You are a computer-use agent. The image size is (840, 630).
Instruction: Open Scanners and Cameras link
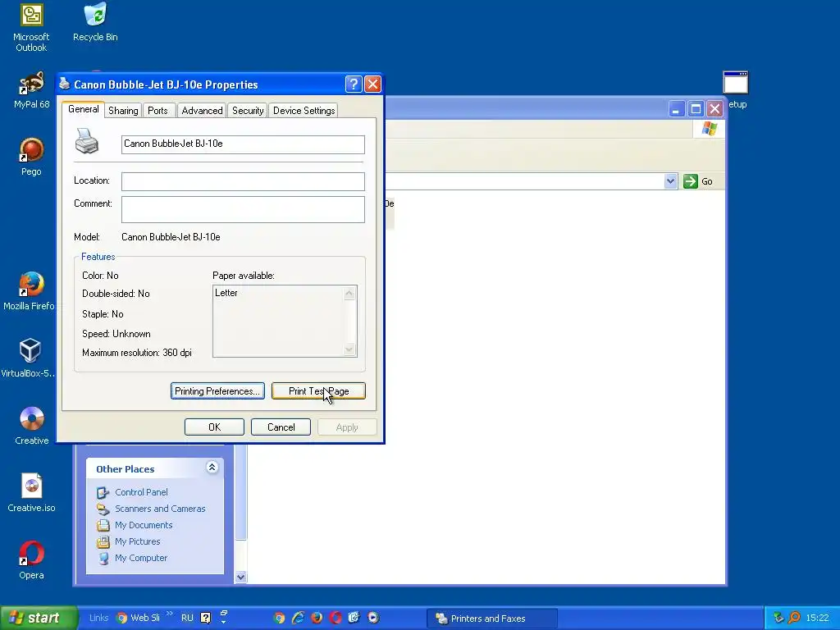coord(160,509)
